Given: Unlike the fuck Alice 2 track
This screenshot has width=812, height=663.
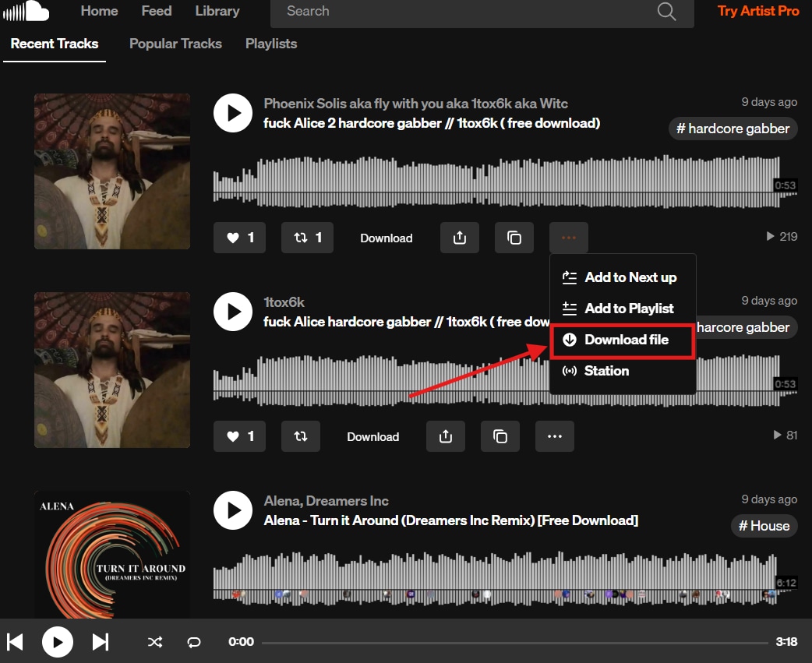Looking at the screenshot, I should point(239,238).
